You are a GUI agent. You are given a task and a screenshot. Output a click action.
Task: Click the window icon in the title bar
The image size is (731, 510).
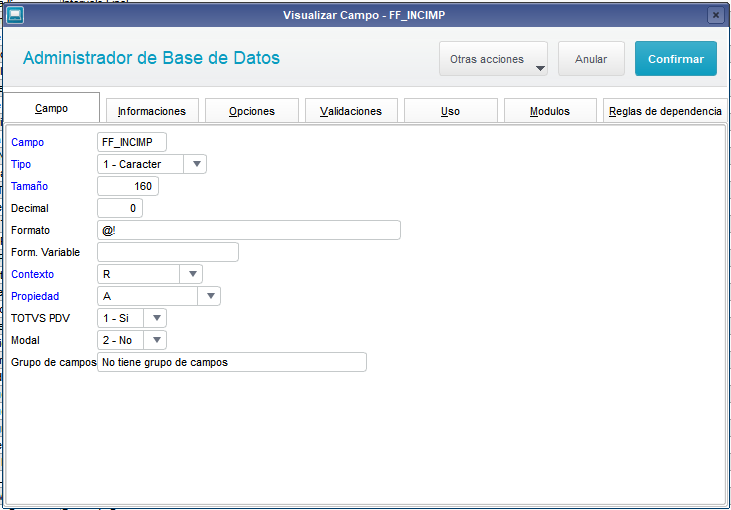[x=14, y=15]
